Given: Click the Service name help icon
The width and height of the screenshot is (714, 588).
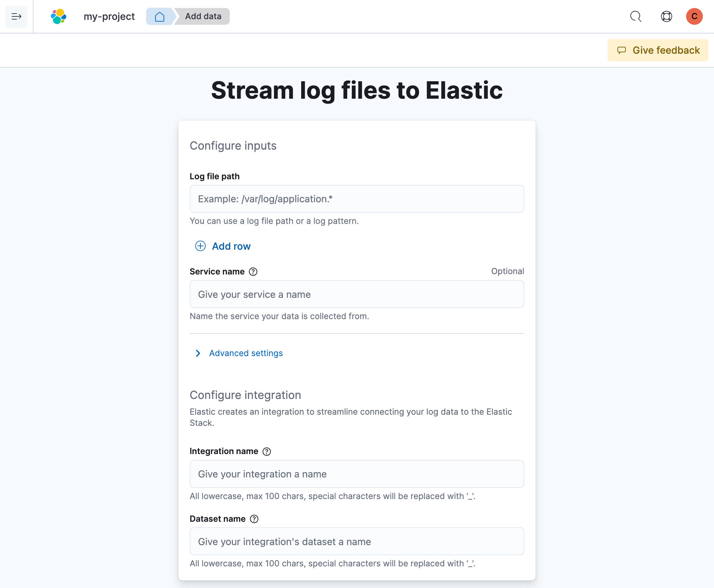Looking at the screenshot, I should (253, 272).
